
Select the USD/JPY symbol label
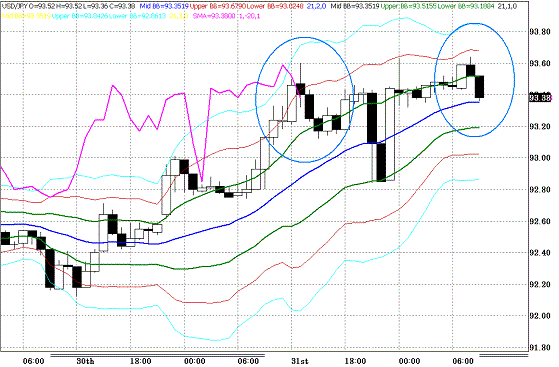[14, 6]
